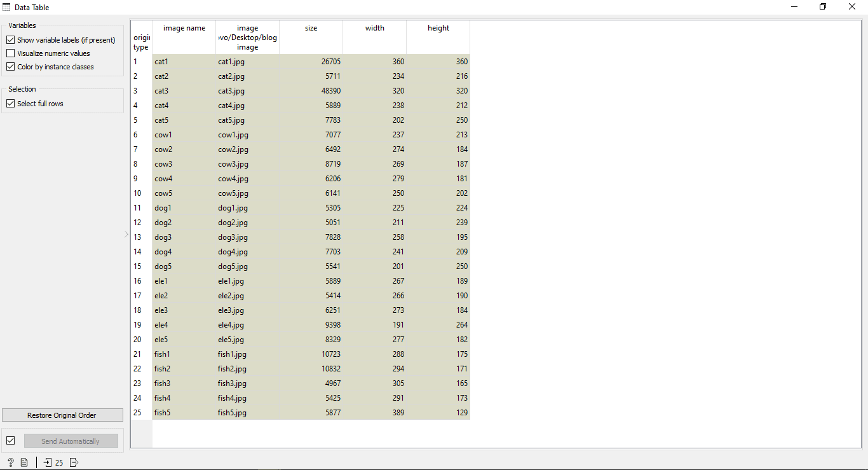The height and width of the screenshot is (470, 868).
Task: Click the image name column header
Action: coord(184,29)
